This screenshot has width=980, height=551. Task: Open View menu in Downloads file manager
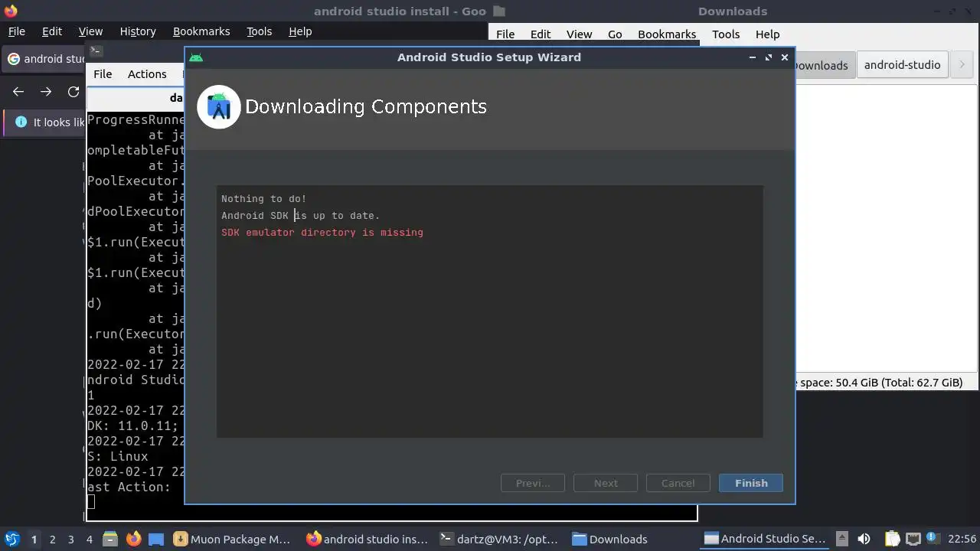click(579, 34)
